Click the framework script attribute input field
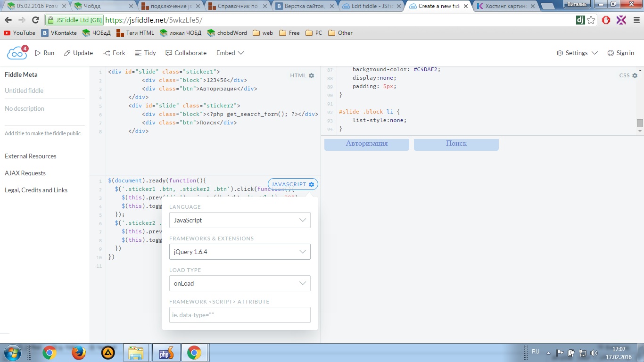The image size is (644, 362). pos(239,315)
